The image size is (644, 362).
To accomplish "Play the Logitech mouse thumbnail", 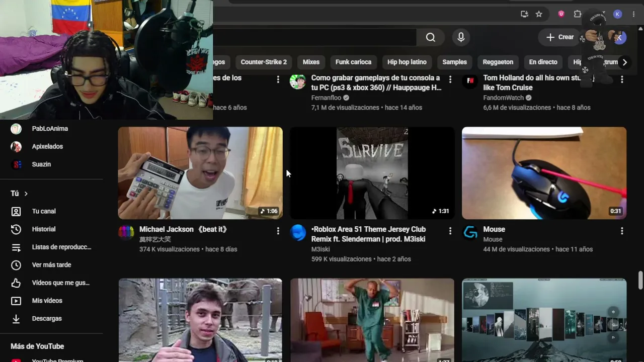I will (544, 173).
